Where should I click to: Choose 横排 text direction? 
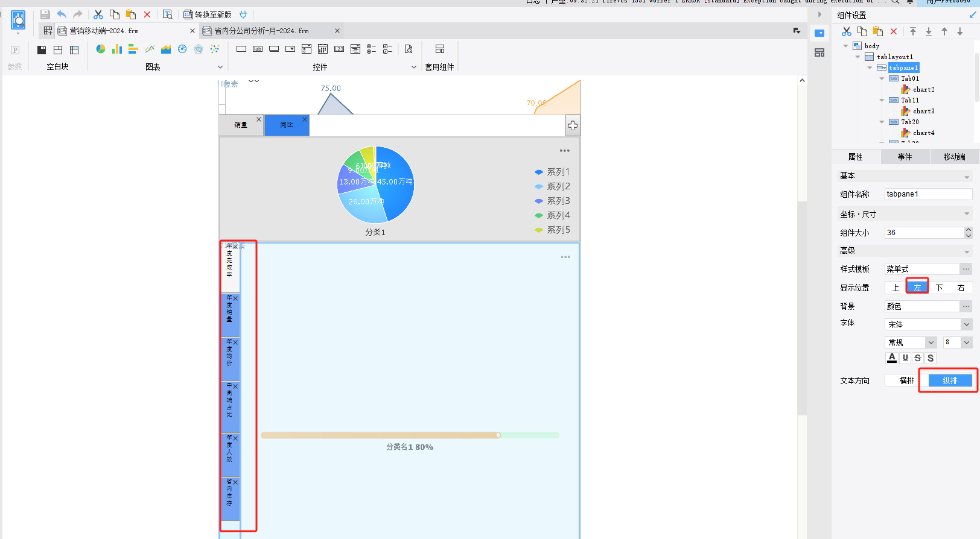(x=906, y=380)
